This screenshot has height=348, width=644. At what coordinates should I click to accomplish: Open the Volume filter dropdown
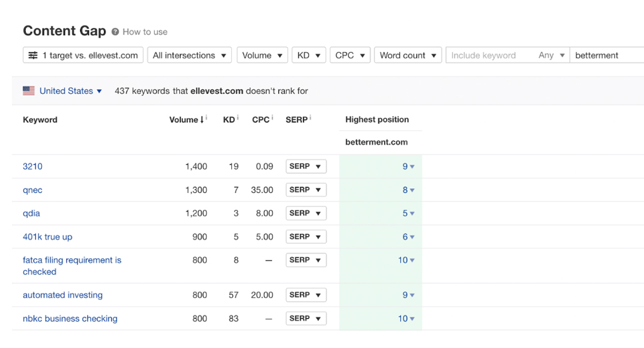(262, 55)
